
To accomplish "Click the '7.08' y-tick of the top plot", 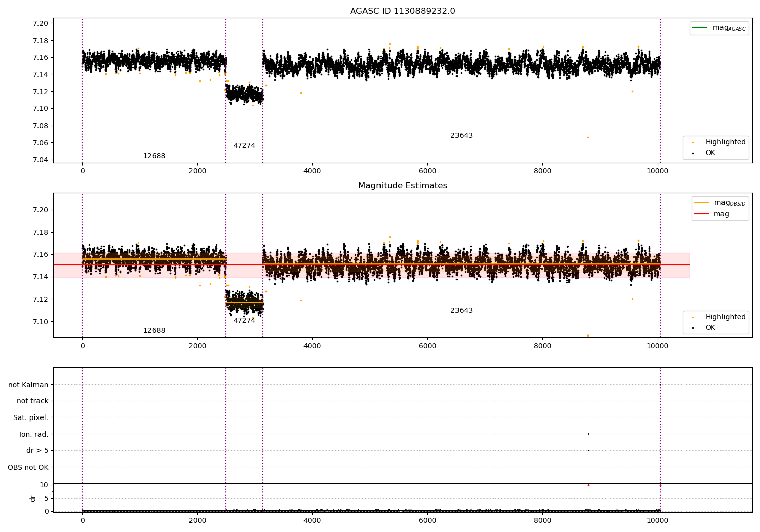I will click(41, 126).
